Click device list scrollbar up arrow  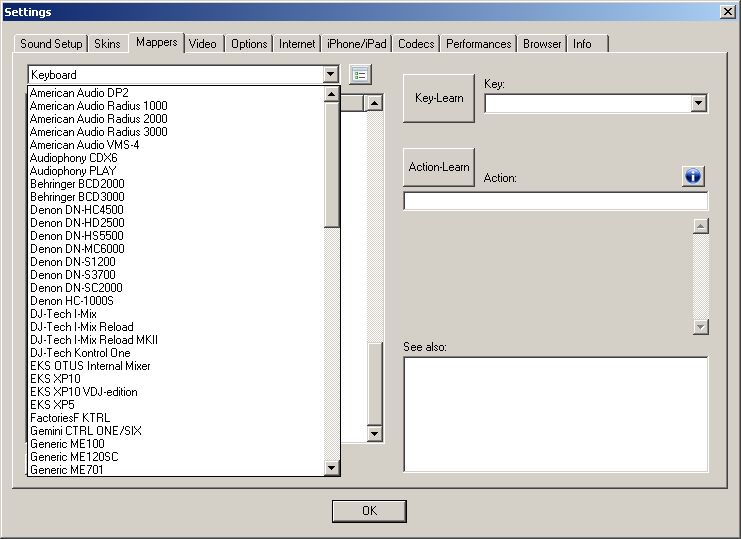(x=331, y=94)
